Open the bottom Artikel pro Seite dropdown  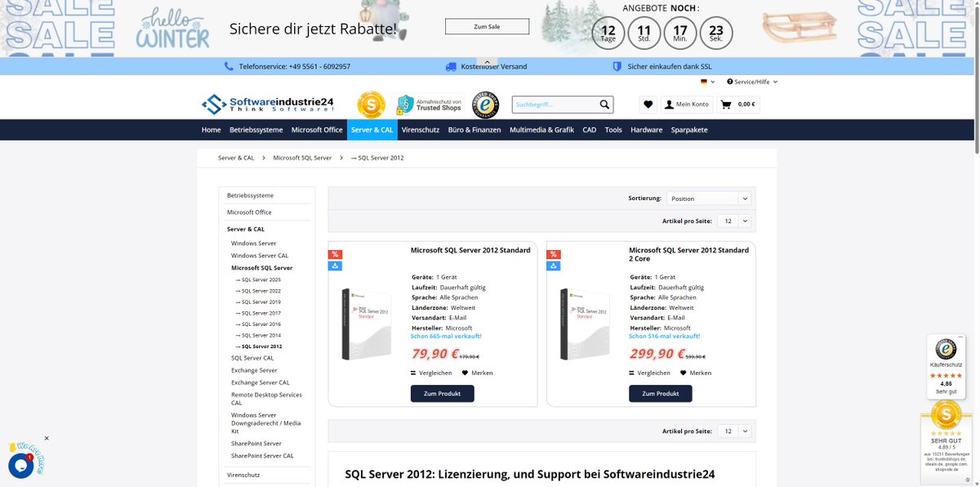point(733,431)
